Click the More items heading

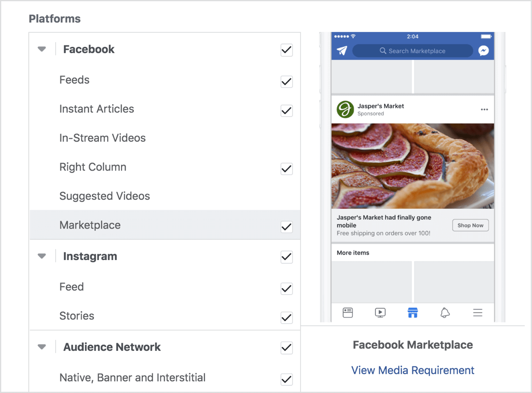pos(353,253)
